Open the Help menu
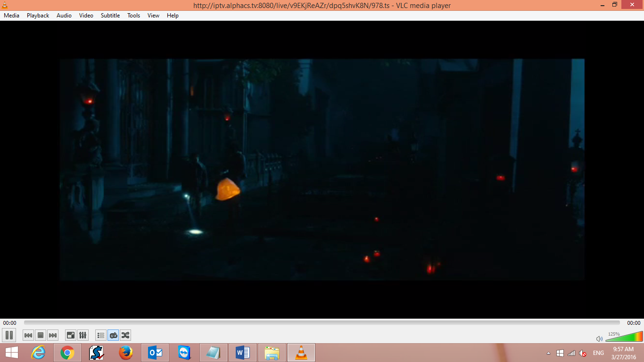Viewport: 644px width, 362px height. (173, 16)
